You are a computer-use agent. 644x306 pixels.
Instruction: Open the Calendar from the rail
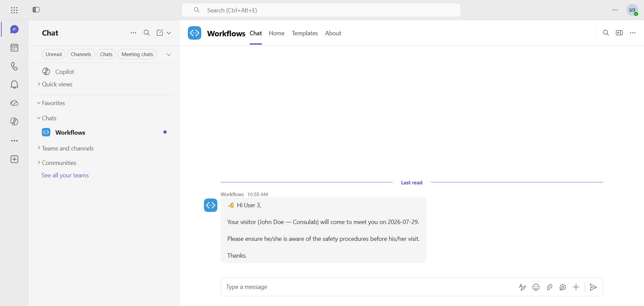tap(14, 48)
